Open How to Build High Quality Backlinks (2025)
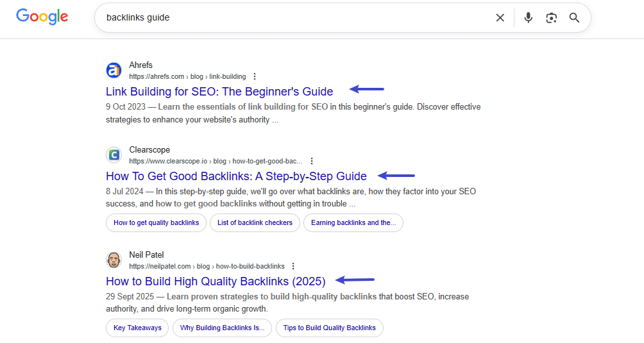The image size is (644, 343). coord(216,281)
